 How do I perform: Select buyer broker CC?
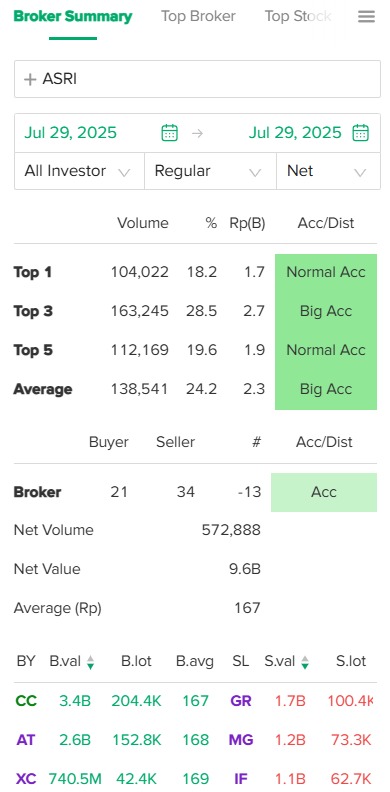click(x=26, y=701)
